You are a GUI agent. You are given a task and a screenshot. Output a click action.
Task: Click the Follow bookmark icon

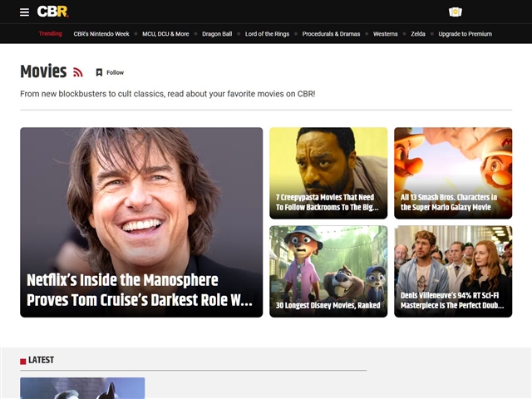coord(99,72)
